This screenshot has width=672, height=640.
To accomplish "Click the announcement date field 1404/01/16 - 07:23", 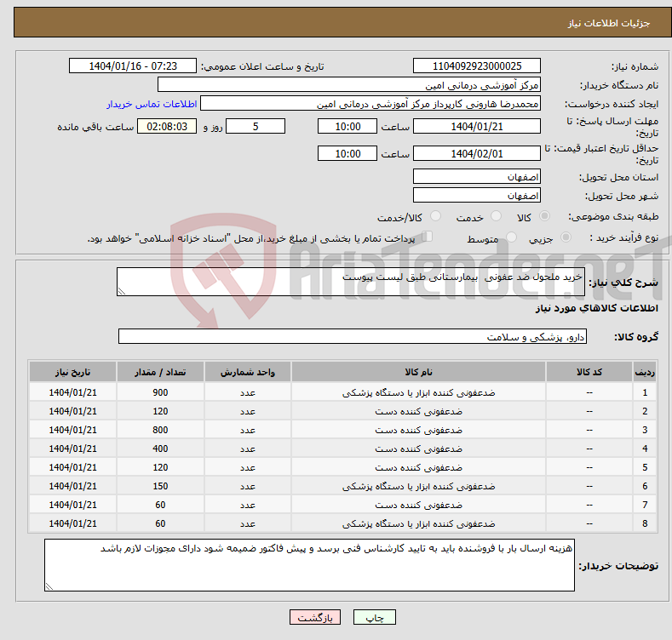I will click(x=132, y=66).
